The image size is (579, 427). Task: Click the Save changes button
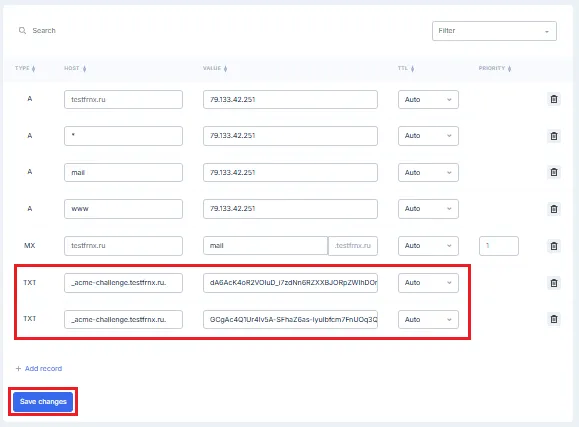click(x=43, y=402)
